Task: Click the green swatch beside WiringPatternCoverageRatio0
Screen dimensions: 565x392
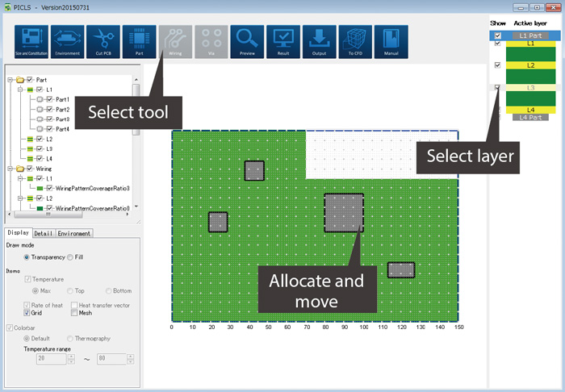Action: (x=40, y=208)
